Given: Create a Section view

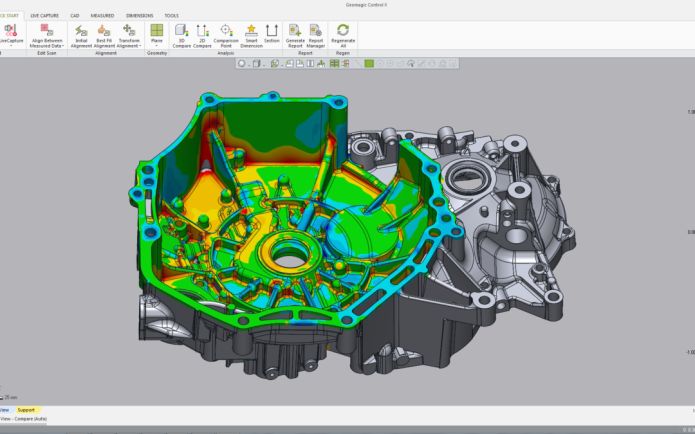Looking at the screenshot, I should click(x=272, y=35).
